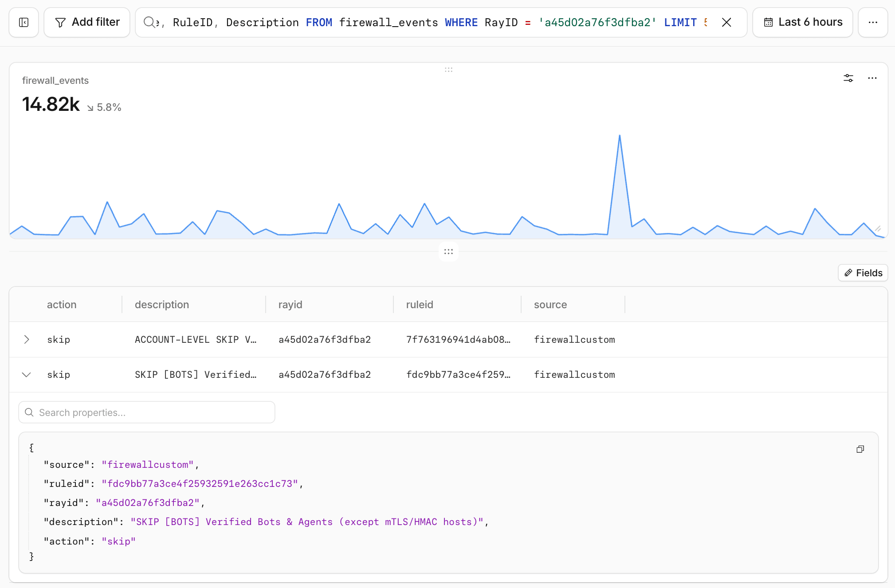
Task: Click the 14.82k total count value
Action: coord(51,104)
